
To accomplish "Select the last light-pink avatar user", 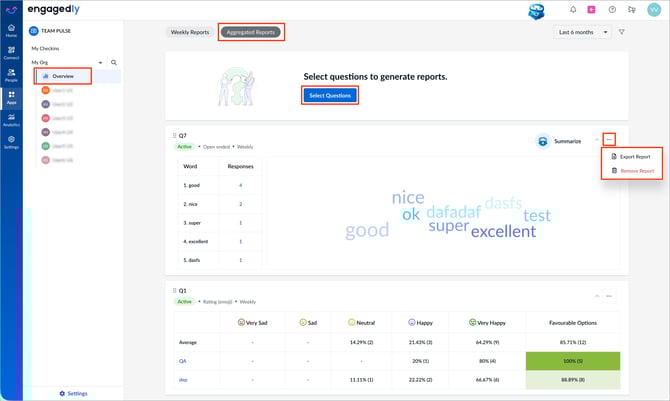I will (x=45, y=160).
